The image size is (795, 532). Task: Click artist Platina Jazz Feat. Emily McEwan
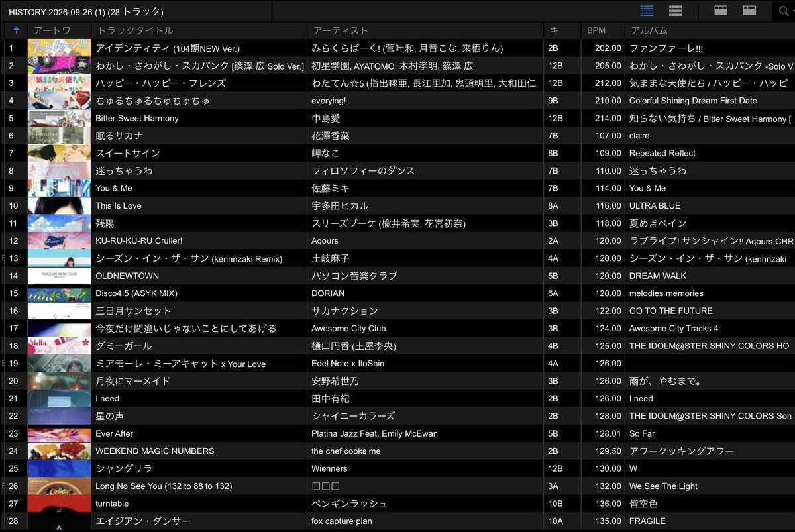(374, 433)
